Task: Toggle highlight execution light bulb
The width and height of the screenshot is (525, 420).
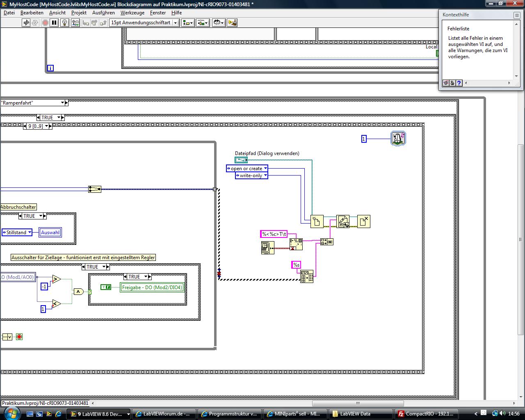Action: point(64,23)
